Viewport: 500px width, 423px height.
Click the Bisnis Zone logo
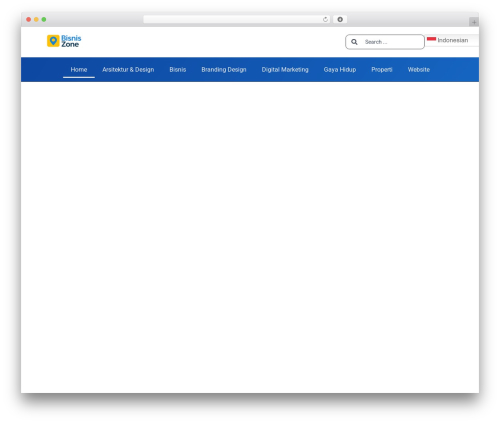pyautogui.click(x=64, y=41)
